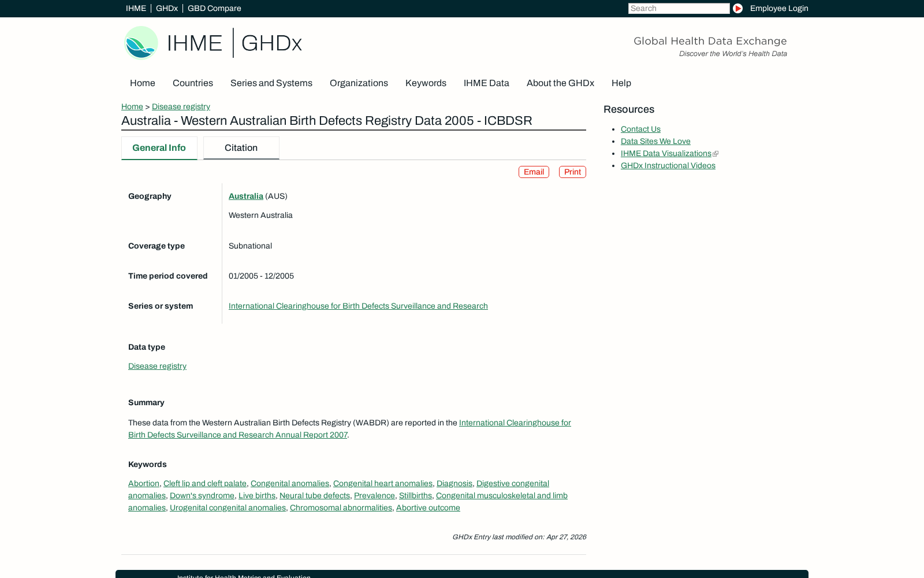
Task: Open the Organizations menu item
Action: 359,83
